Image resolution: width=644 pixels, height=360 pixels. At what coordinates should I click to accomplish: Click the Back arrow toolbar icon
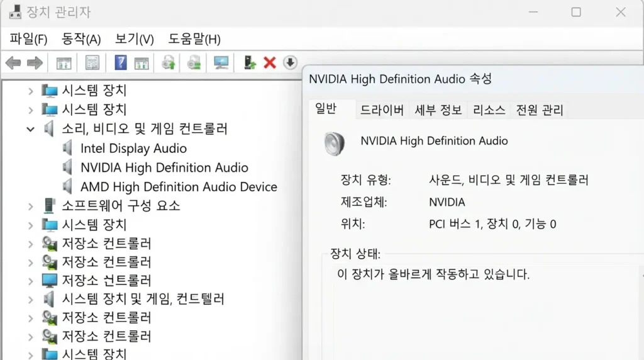(x=13, y=63)
